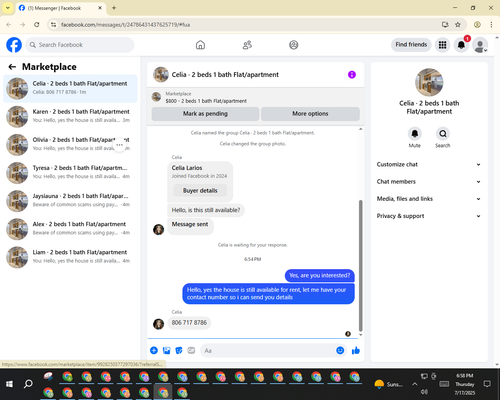This screenshot has height=400, width=500.
Task: Click the chat scrollbar thumb
Action: (x=360, y=265)
